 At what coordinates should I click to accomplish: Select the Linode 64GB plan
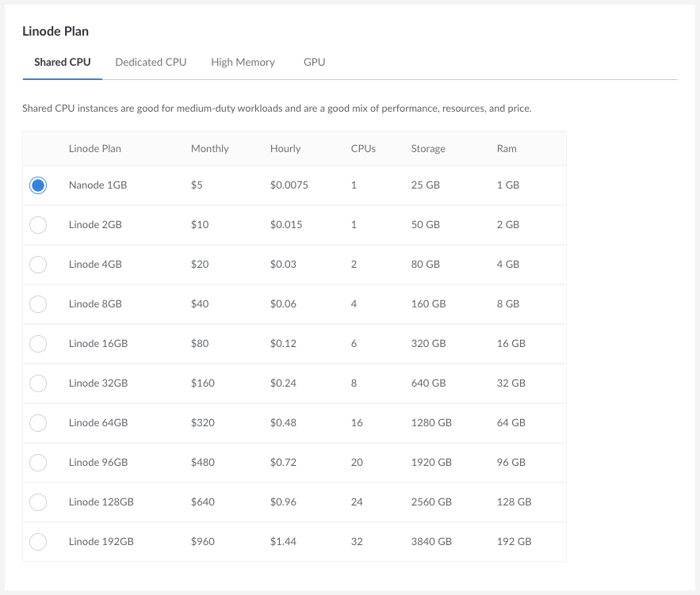[37, 422]
